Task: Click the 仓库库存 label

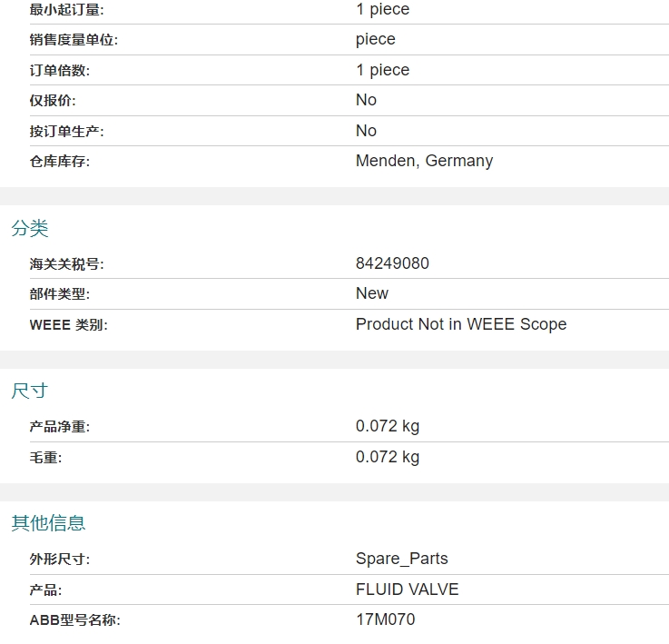Action: point(60,162)
